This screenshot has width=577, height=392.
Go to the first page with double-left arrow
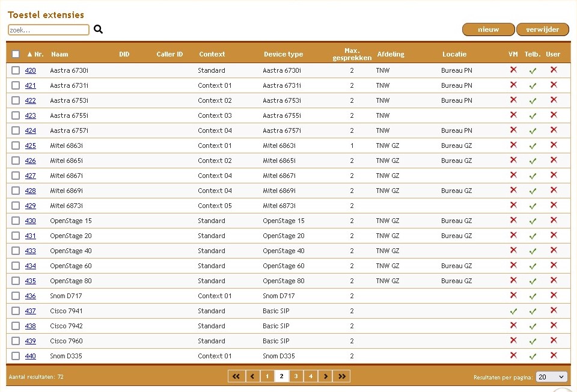236,376
